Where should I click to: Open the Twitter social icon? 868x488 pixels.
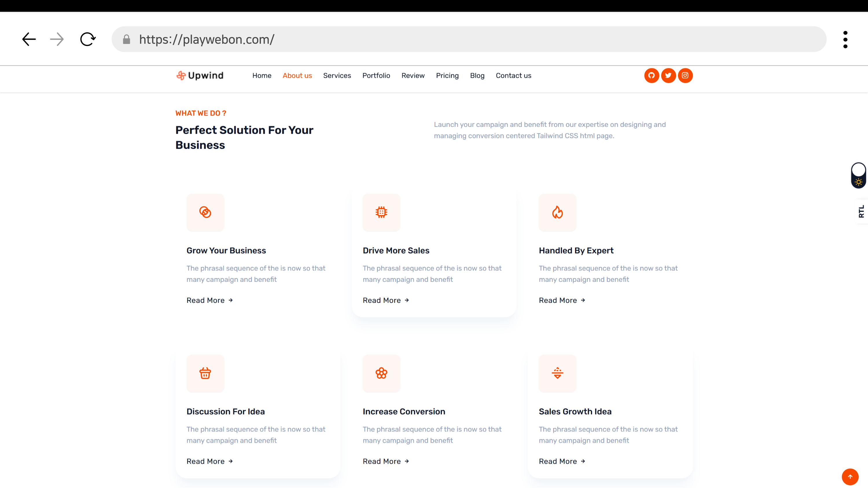[668, 75]
